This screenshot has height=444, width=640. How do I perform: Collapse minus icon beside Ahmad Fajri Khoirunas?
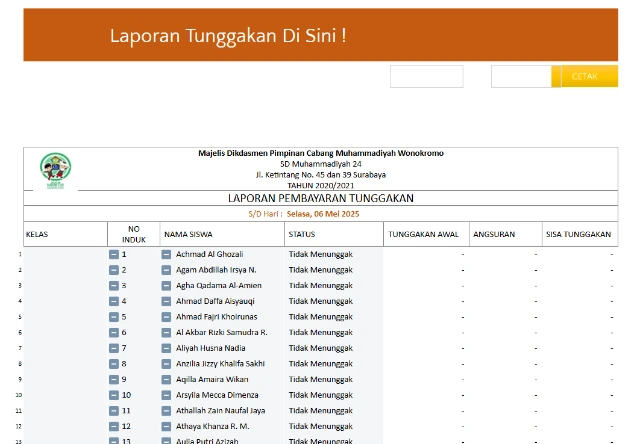166,317
